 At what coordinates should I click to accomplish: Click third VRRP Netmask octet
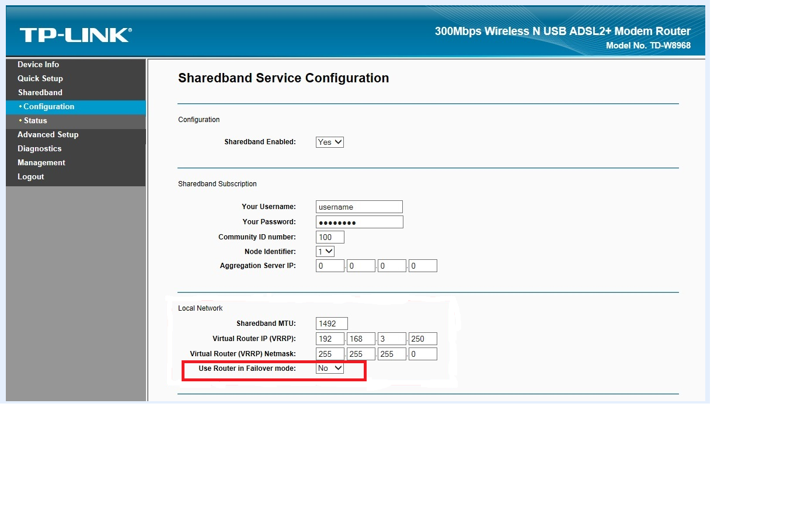[392, 354]
